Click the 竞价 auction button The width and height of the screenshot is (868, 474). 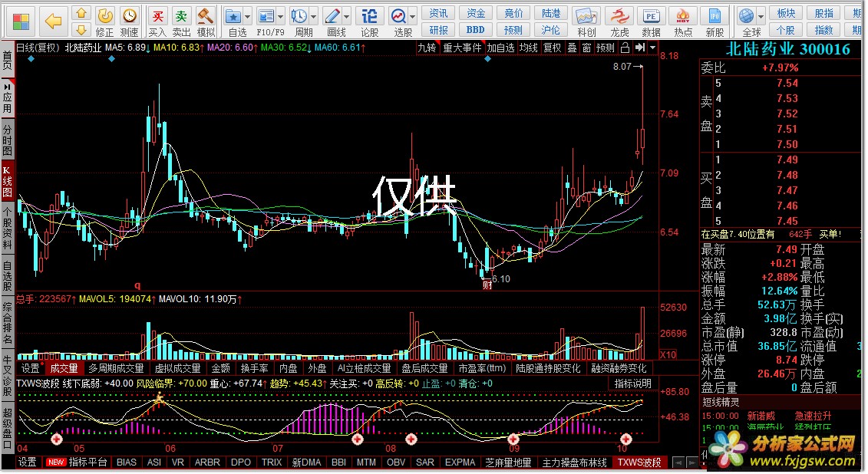(x=513, y=13)
